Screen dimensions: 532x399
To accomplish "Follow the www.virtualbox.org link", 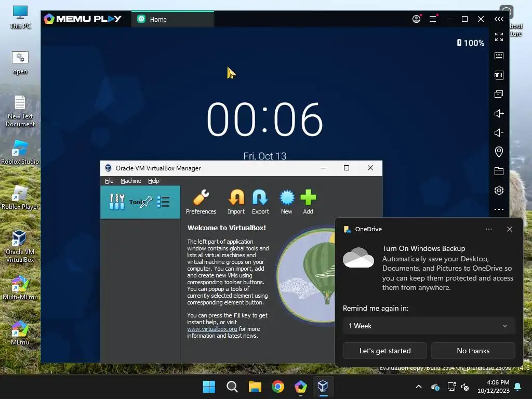I will coord(212,329).
